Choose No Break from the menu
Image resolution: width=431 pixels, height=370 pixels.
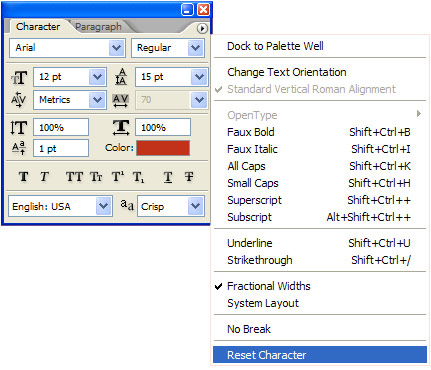[x=320, y=329]
